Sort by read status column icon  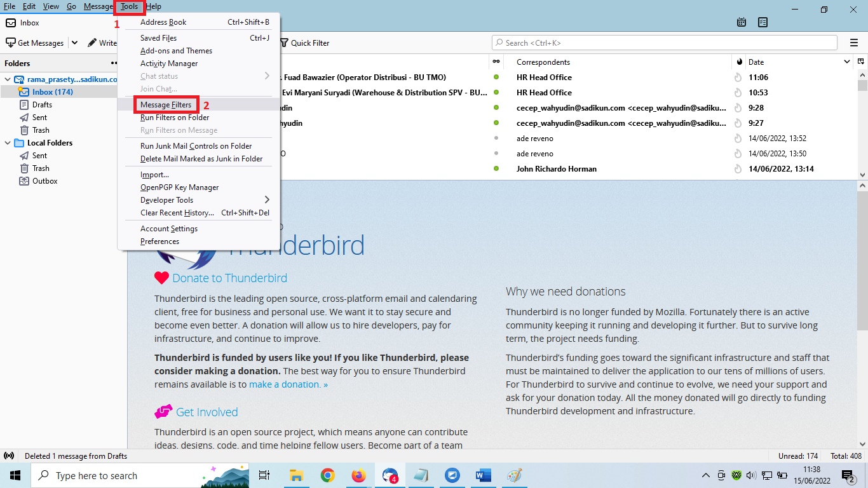click(496, 62)
